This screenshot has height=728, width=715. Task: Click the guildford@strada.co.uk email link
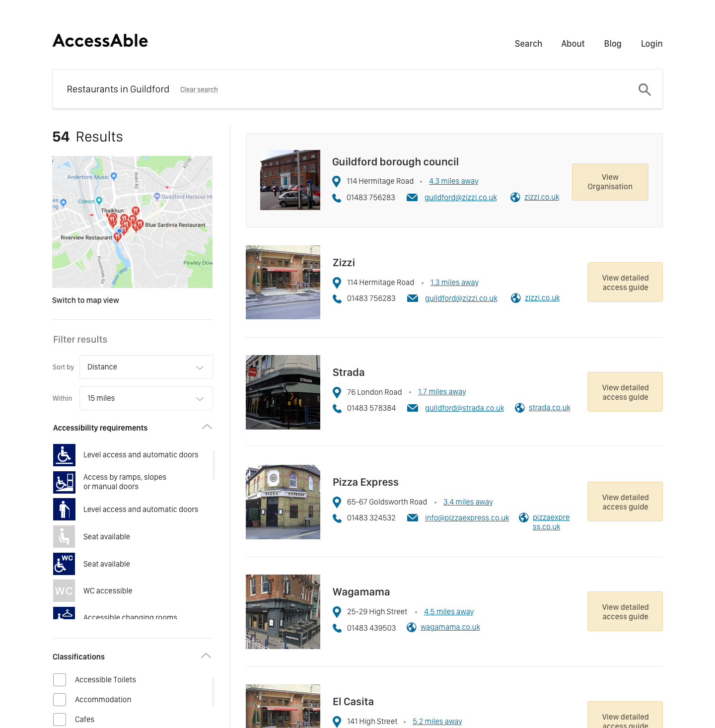pos(465,408)
